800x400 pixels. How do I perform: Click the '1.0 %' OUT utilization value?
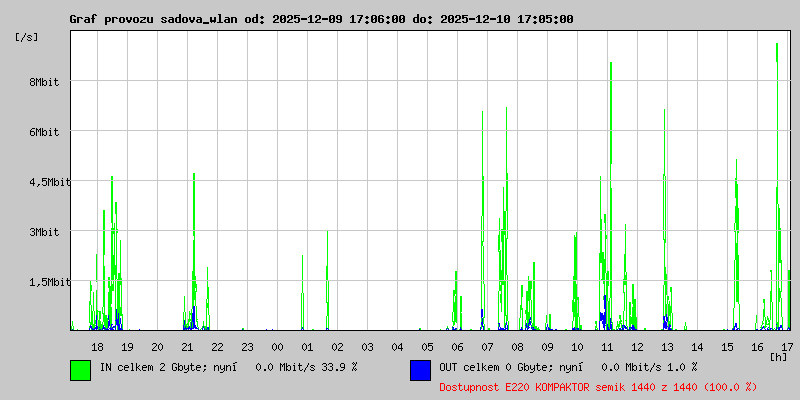(x=682, y=367)
